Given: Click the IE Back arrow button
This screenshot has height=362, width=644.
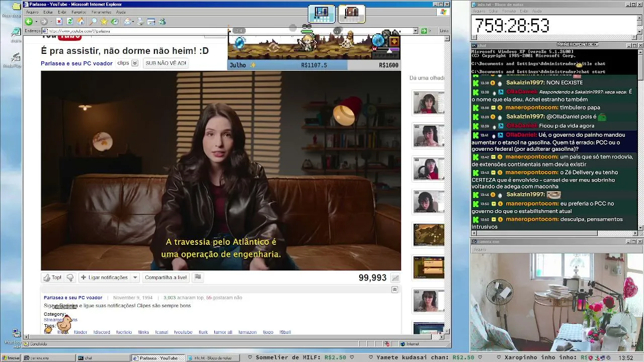Looking at the screenshot, I should point(29,22).
